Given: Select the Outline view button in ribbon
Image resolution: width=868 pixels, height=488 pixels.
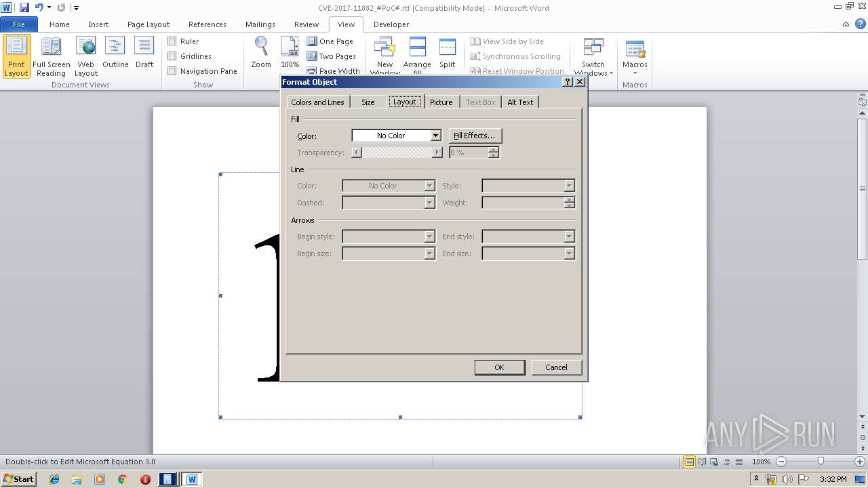Looking at the screenshot, I should coord(115,53).
